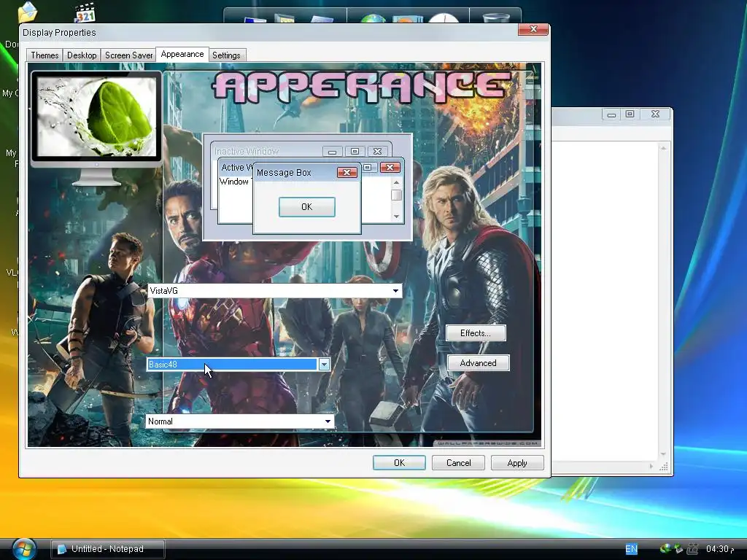Maximize the background Notepad window
747x560 pixels.
(630, 114)
